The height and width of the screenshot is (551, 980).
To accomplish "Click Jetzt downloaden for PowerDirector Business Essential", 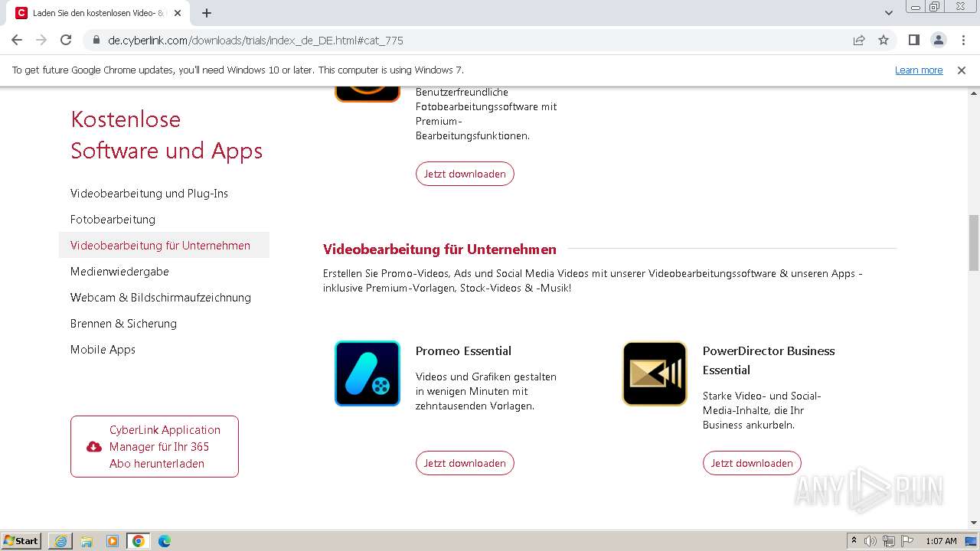I will [x=752, y=463].
